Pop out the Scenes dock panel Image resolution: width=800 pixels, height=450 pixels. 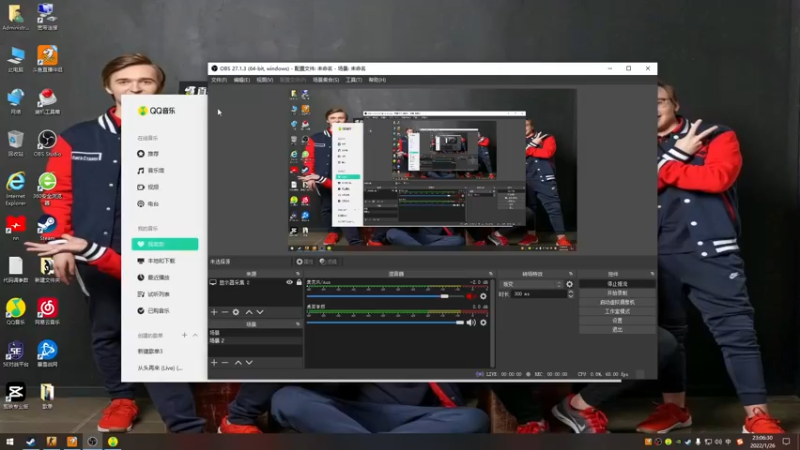point(298,324)
